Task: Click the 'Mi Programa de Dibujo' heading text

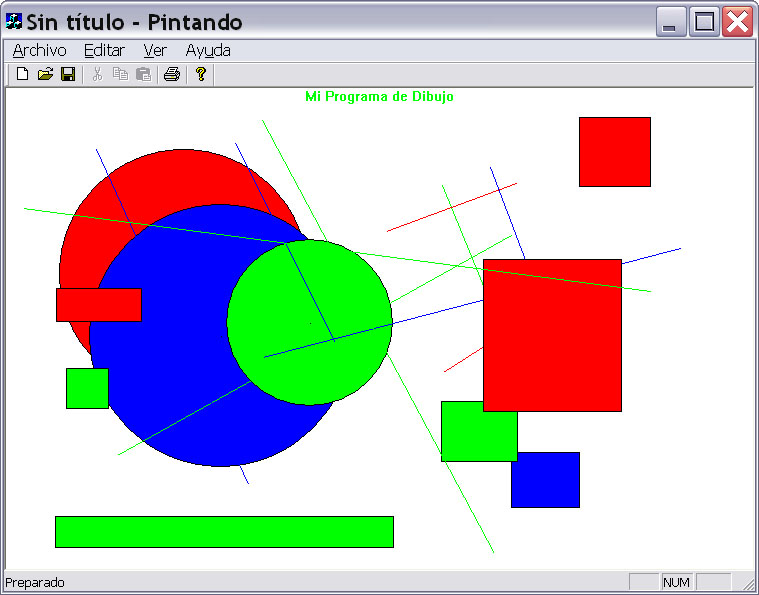Action: click(x=379, y=96)
